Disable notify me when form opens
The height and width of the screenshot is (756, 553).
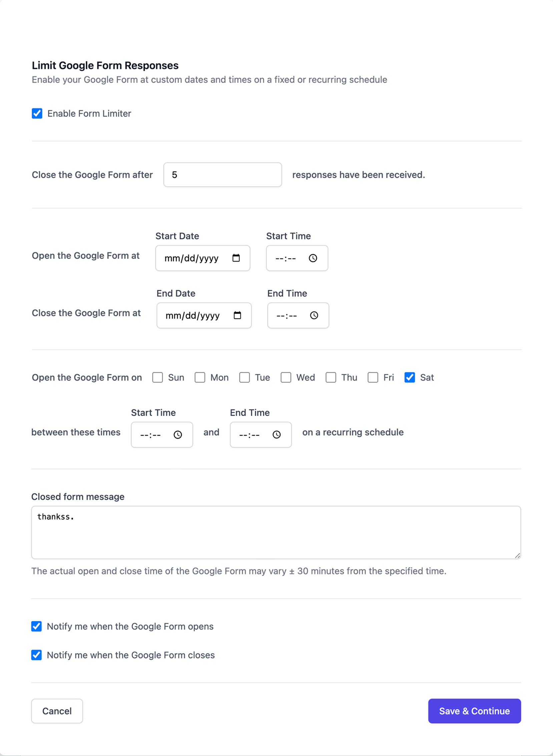click(37, 627)
